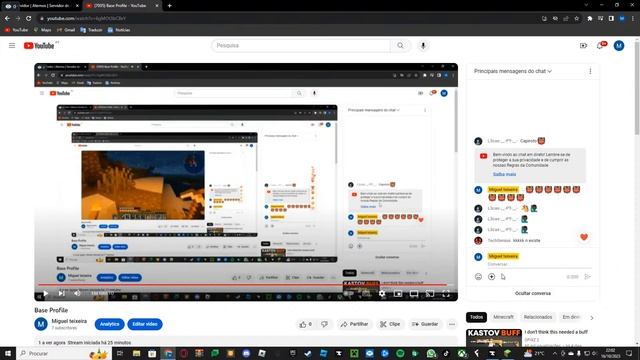Open Maps bookmark
This screenshot has width=640, height=360.
(x=42, y=30)
